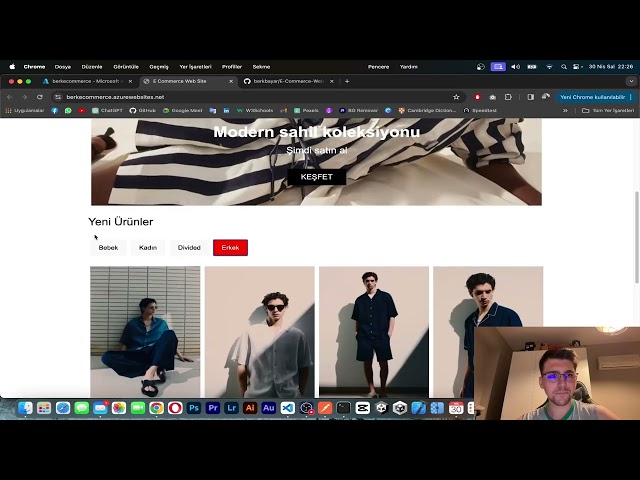Reload the page with the refresh icon
Screen dimensions: 640x480
[40, 97]
